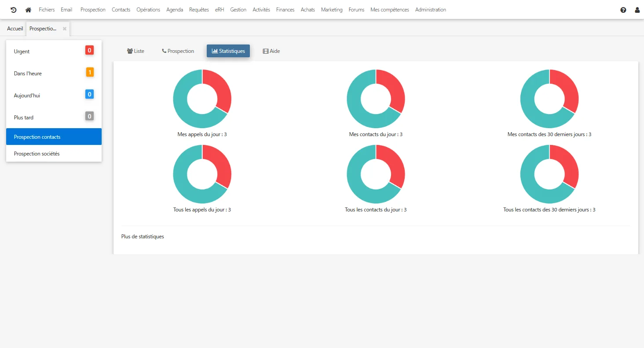644x348 pixels.
Task: Click the orange Dans l'heure badge
Action: [x=90, y=72]
